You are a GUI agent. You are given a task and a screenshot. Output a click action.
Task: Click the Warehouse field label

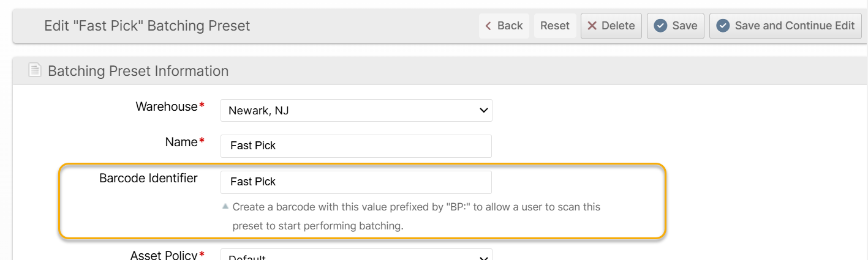click(x=167, y=106)
